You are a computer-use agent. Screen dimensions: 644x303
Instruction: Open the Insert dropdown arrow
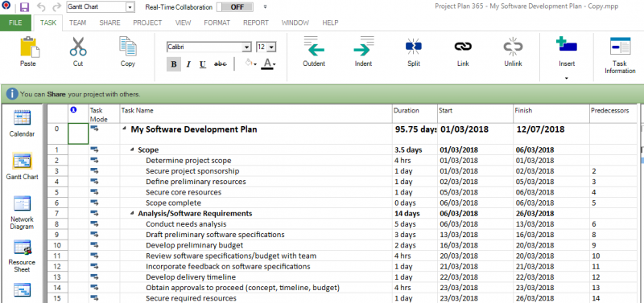(567, 78)
